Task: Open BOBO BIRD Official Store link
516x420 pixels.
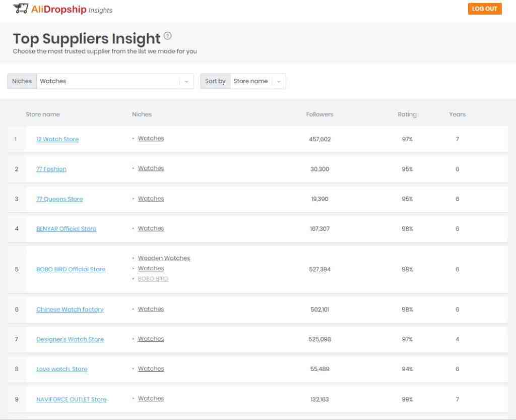Action: click(x=71, y=269)
